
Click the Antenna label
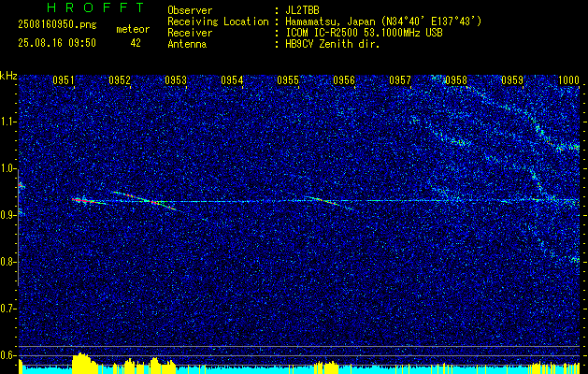click(x=187, y=44)
